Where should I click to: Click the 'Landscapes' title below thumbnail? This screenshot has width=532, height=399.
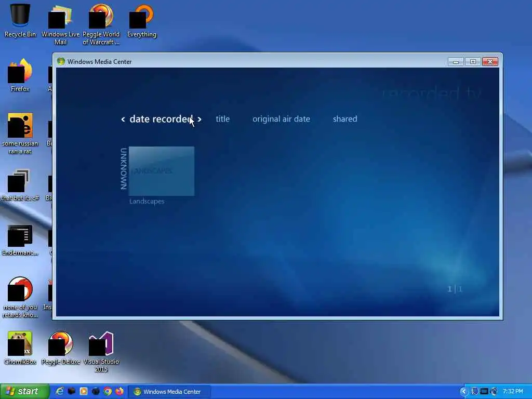point(147,201)
